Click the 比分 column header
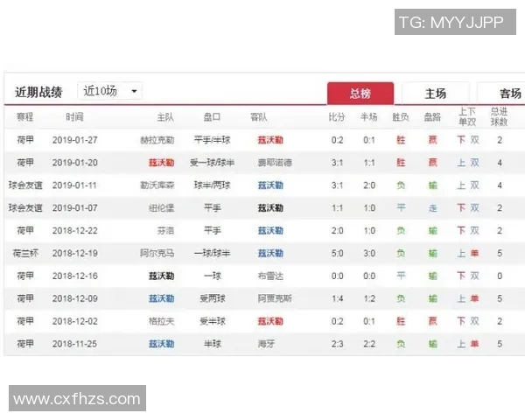The width and height of the screenshot is (525, 420). tap(337, 117)
